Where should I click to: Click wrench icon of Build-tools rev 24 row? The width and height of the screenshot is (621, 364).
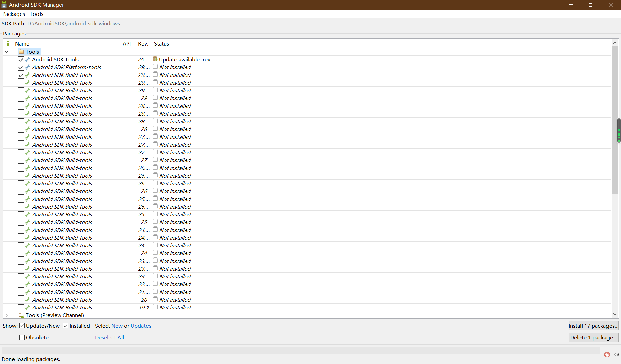28,253
